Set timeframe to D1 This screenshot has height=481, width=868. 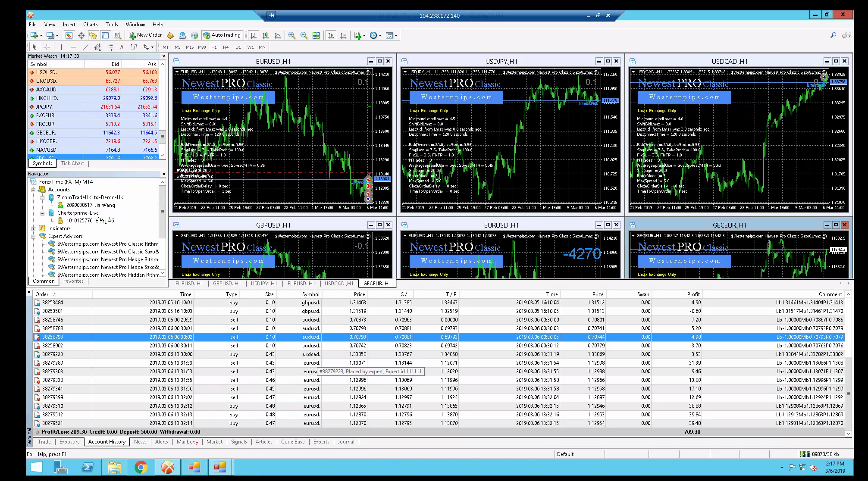(238, 47)
